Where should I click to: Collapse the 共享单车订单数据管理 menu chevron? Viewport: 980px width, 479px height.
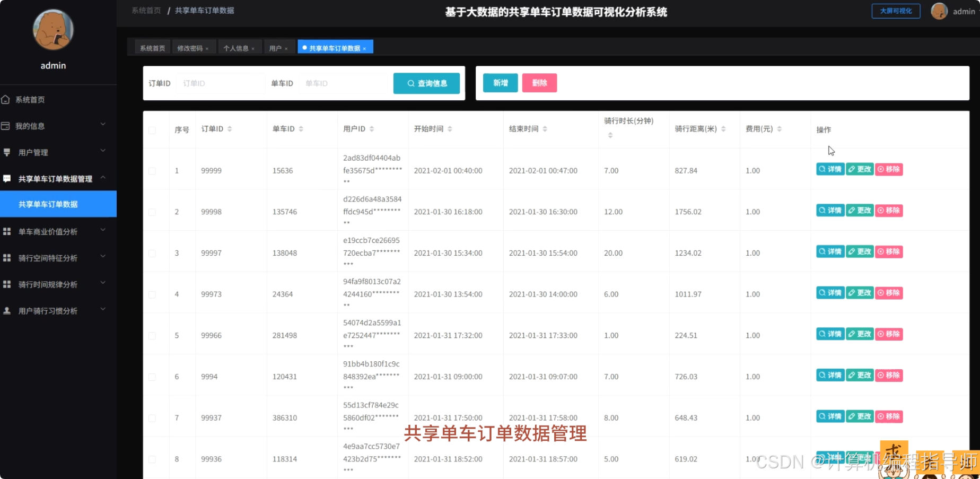103,177
